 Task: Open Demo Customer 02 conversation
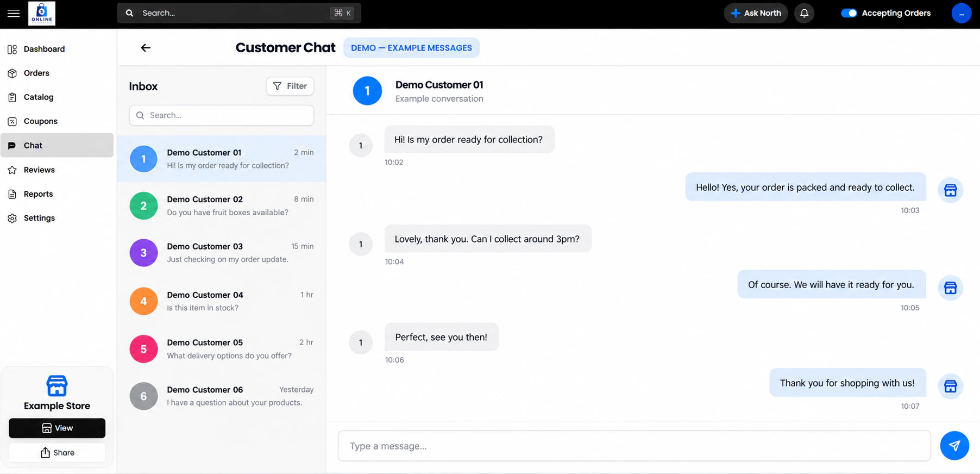pyautogui.click(x=222, y=205)
